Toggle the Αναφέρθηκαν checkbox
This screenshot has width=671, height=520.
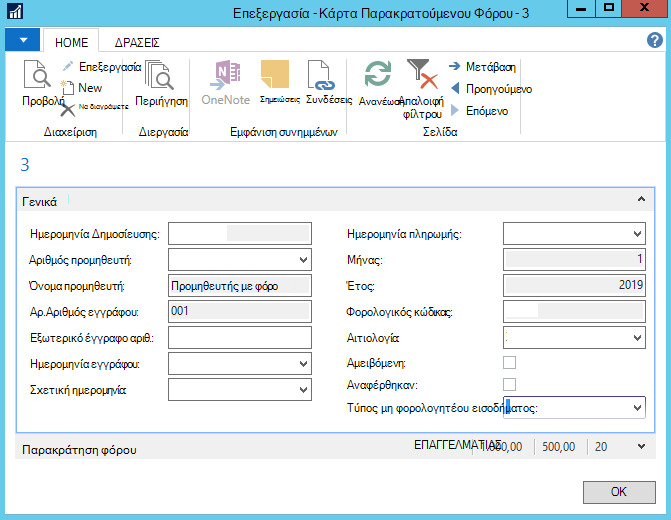click(509, 384)
